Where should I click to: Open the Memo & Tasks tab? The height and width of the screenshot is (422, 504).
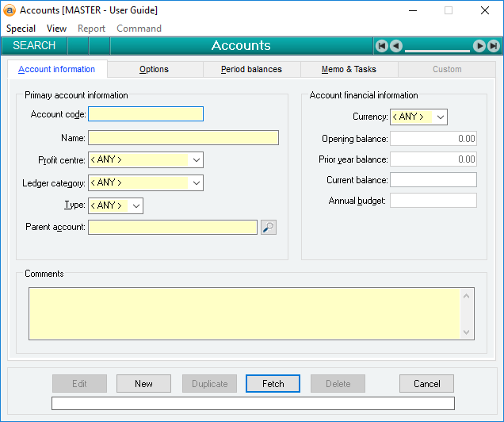[349, 70]
